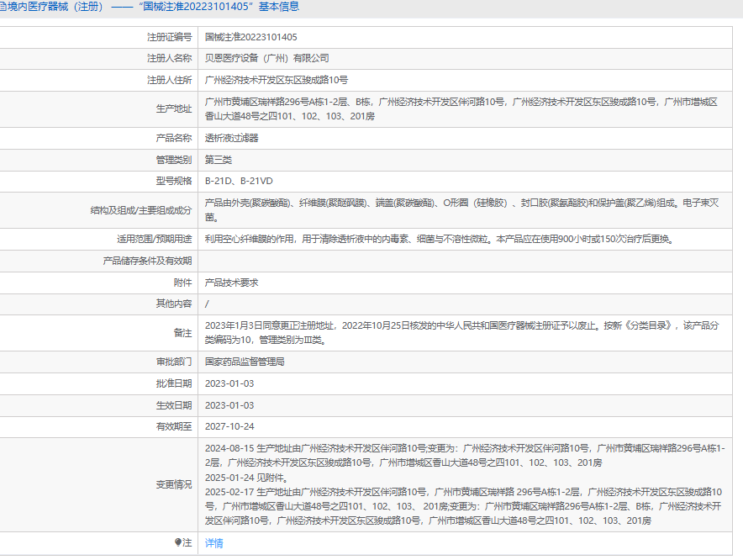
Task: Click the bullet icon beside 注
Action: [177, 542]
